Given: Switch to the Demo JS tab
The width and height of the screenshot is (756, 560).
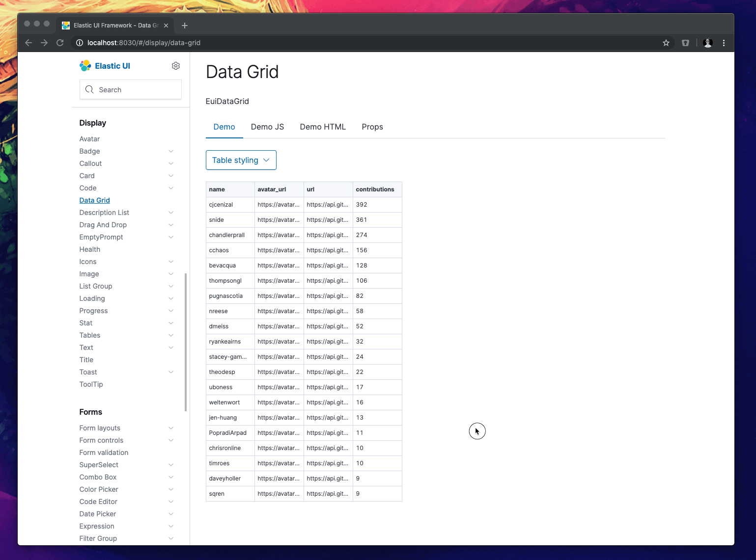Looking at the screenshot, I should pos(268,127).
